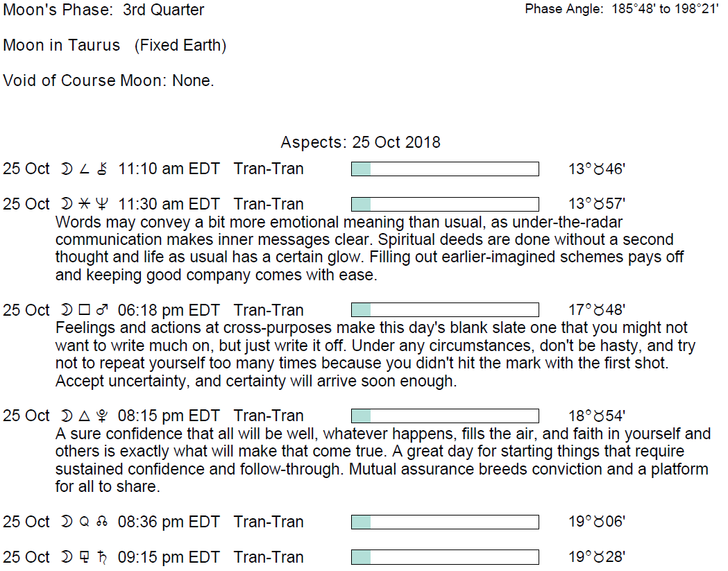
Task: Click the Pluto glyph in the 08:15 pm aspect
Action: (x=103, y=416)
